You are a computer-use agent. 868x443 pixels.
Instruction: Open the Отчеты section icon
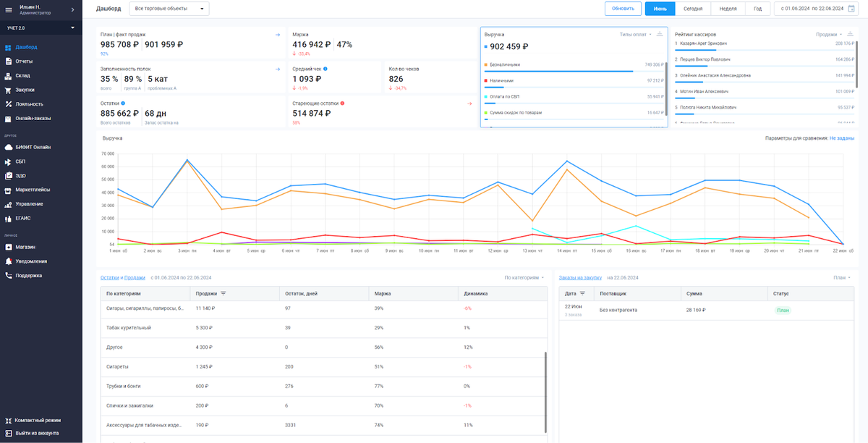tap(8, 62)
